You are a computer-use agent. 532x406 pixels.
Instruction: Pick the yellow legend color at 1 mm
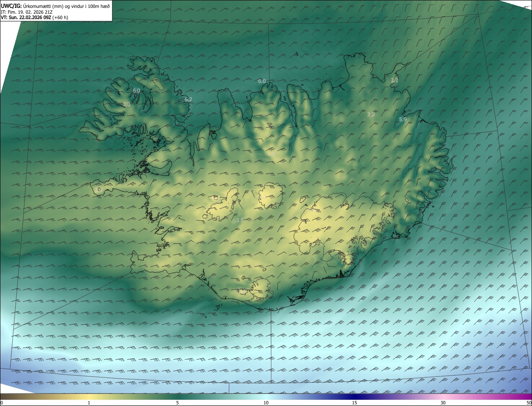point(89,396)
